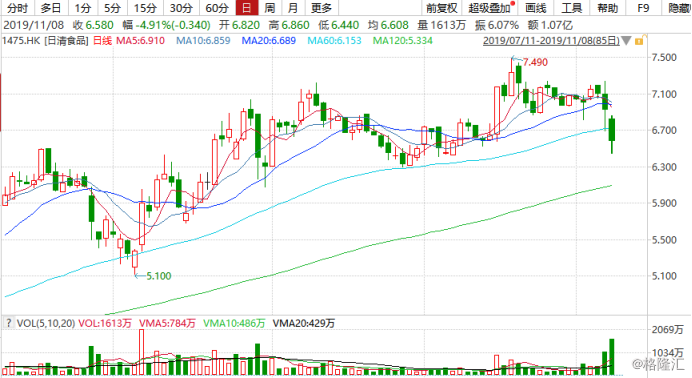Click the VMA5:784万 label

tap(167, 323)
